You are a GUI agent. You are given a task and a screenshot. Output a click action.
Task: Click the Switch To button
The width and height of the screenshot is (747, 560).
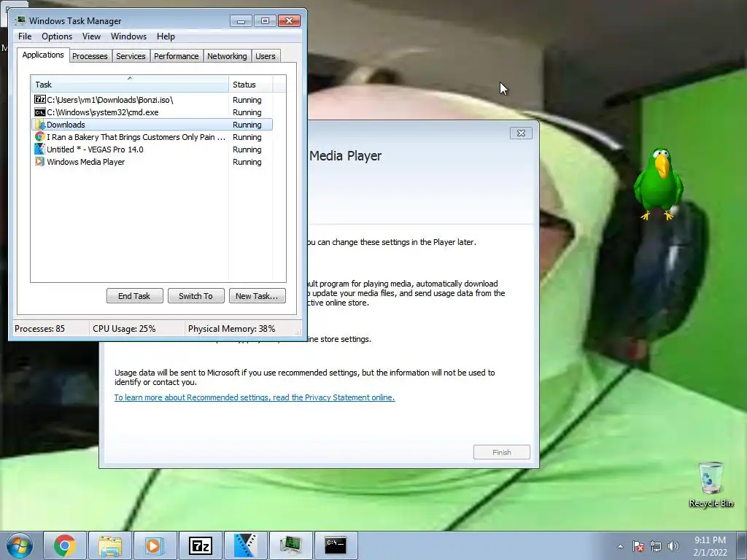click(196, 296)
